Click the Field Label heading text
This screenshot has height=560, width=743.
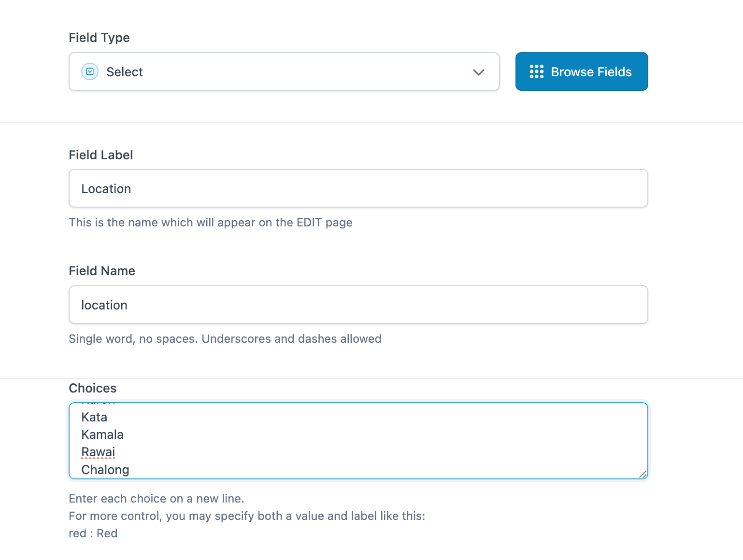[100, 155]
